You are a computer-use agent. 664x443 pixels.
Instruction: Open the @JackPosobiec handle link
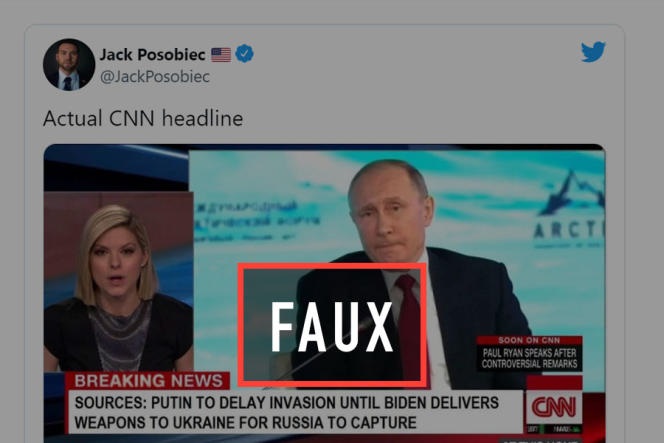155,77
